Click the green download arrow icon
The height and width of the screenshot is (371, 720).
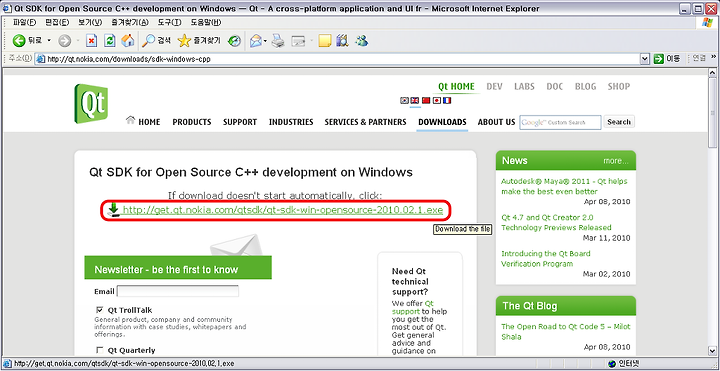pyautogui.click(x=113, y=210)
